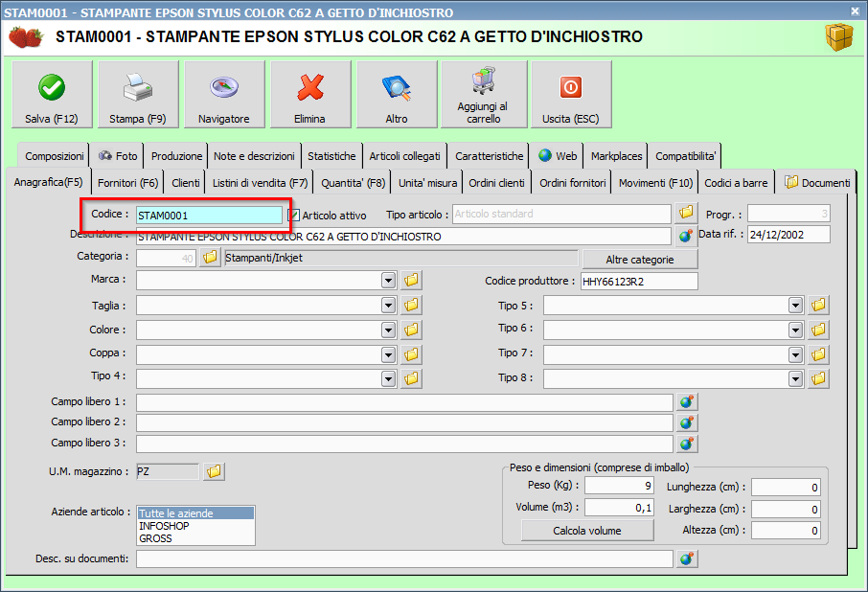Click Aggiungi al carrello cart button
This screenshot has height=592, width=868.
pyautogui.click(x=484, y=95)
